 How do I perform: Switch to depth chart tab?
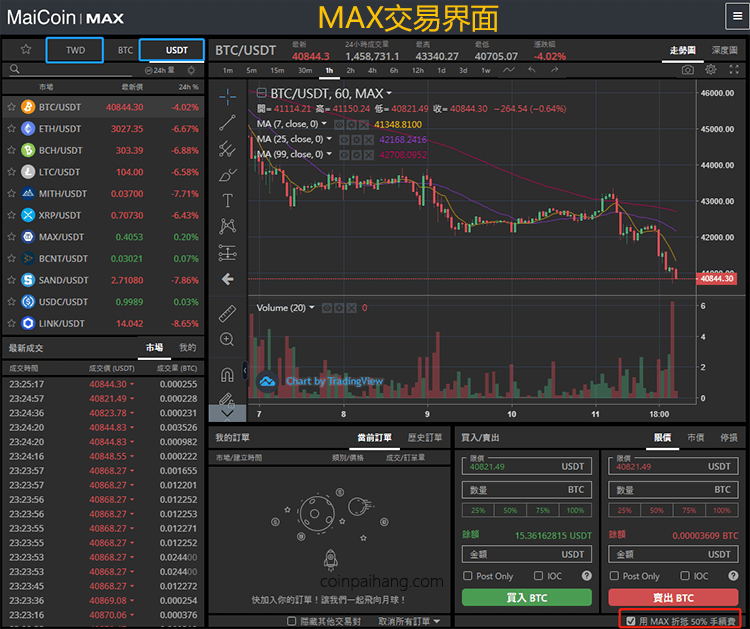(724, 50)
